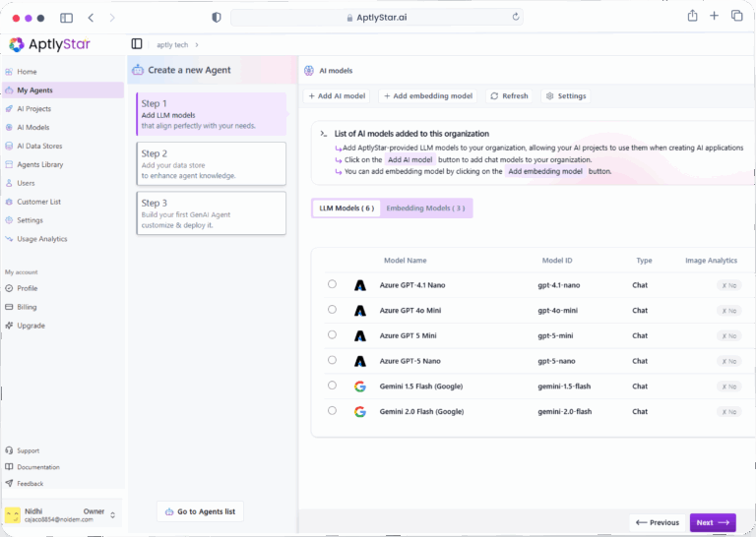Click the AptlyStar.ai address bar
Image resolution: width=756 pixels, height=537 pixels.
coord(377,18)
